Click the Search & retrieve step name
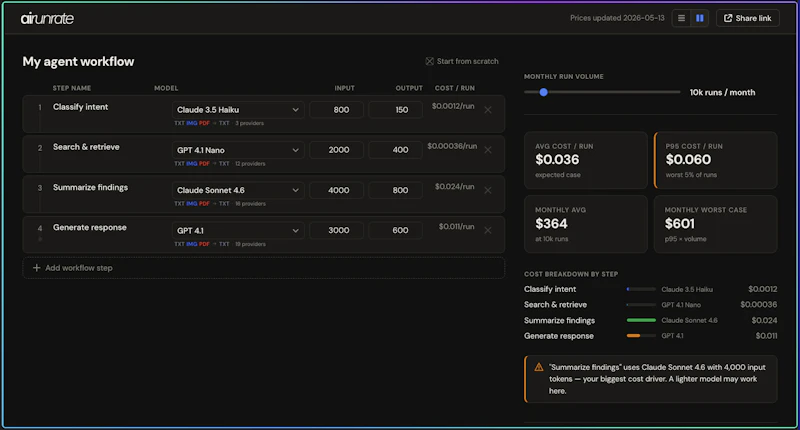Screen dimensions: 800x430 click(86, 147)
